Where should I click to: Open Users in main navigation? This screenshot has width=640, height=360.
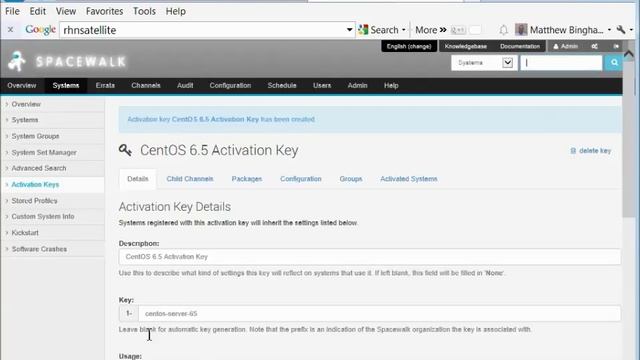pyautogui.click(x=322, y=85)
